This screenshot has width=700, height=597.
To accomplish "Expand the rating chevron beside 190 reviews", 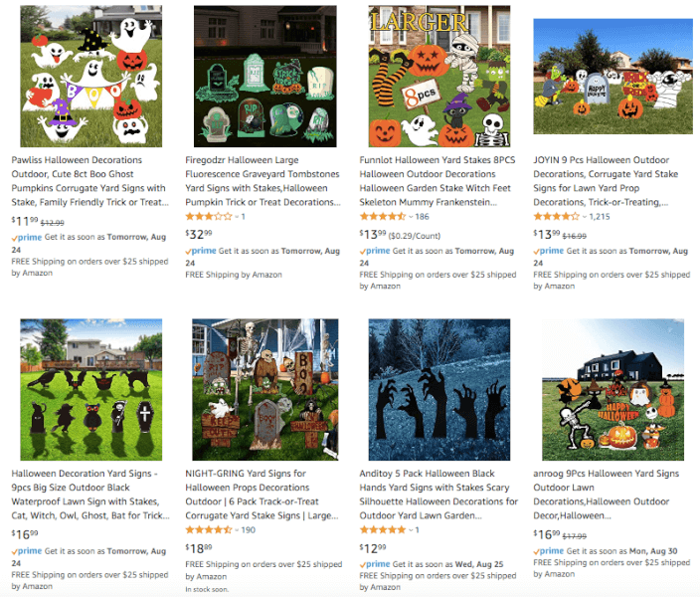I will [x=237, y=530].
